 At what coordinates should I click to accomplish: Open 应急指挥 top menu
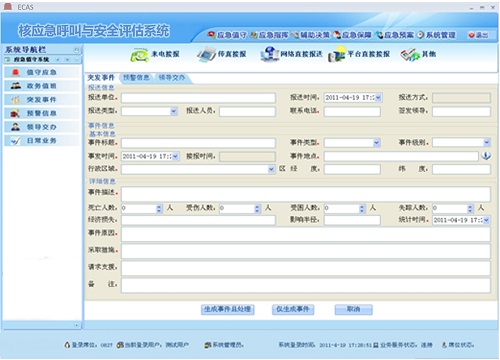[x=269, y=35]
